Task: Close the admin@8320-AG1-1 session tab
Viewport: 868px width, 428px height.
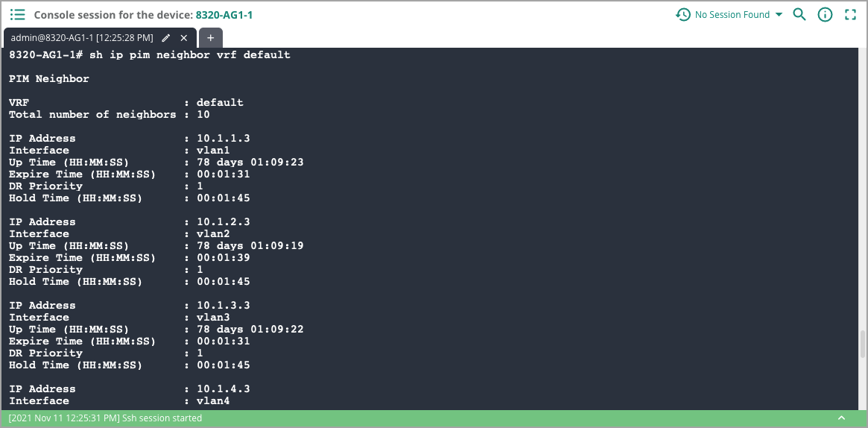Action: pyautogui.click(x=184, y=37)
